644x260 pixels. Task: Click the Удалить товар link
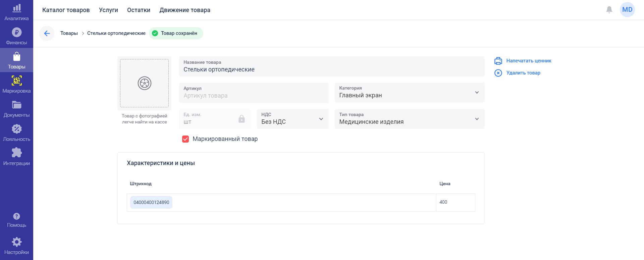coord(523,73)
